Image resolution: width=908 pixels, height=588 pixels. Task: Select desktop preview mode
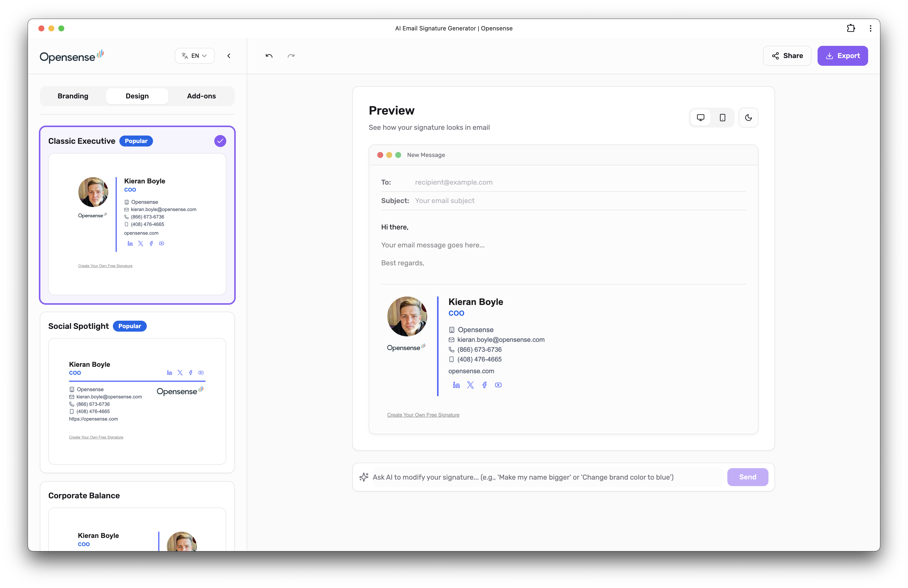click(700, 118)
